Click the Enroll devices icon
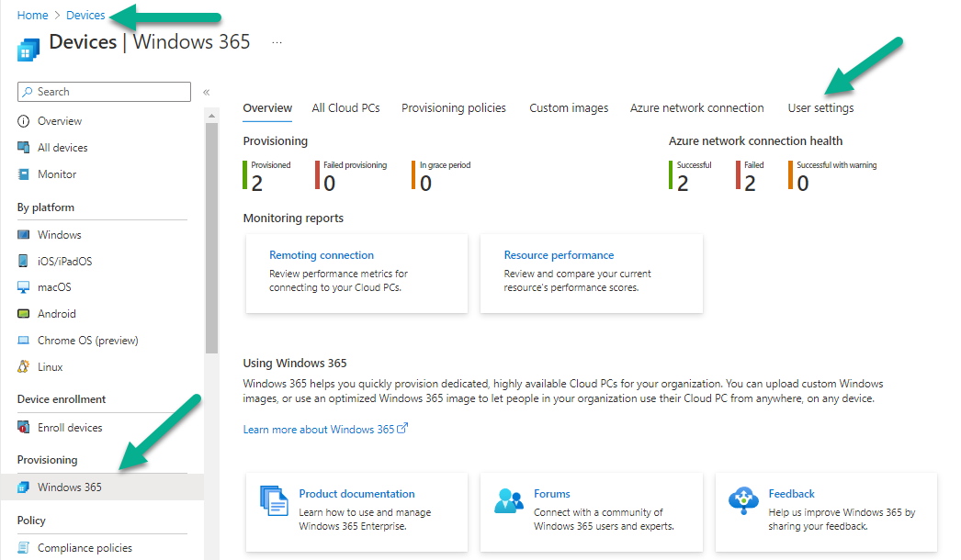The height and width of the screenshot is (560, 961). coord(23,427)
